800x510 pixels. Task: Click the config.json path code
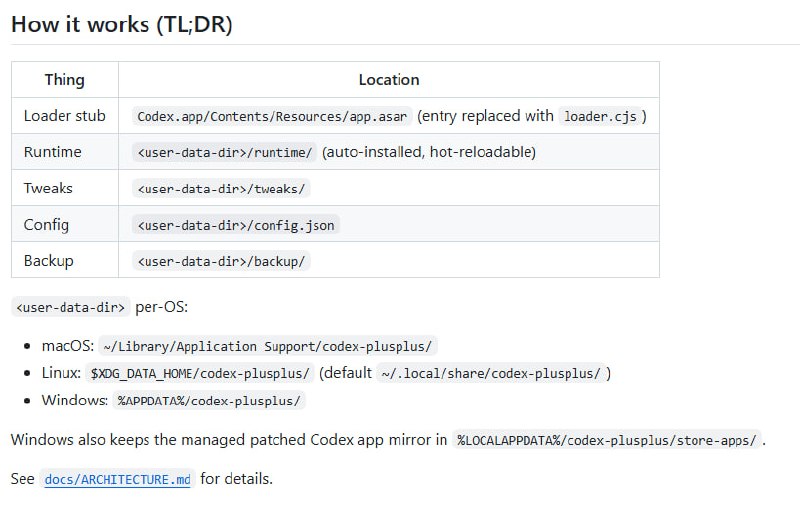(236, 225)
